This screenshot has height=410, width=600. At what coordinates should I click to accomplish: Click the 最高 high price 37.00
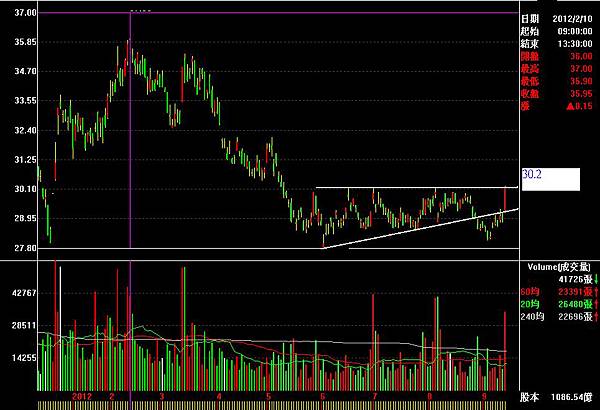pyautogui.click(x=556, y=69)
